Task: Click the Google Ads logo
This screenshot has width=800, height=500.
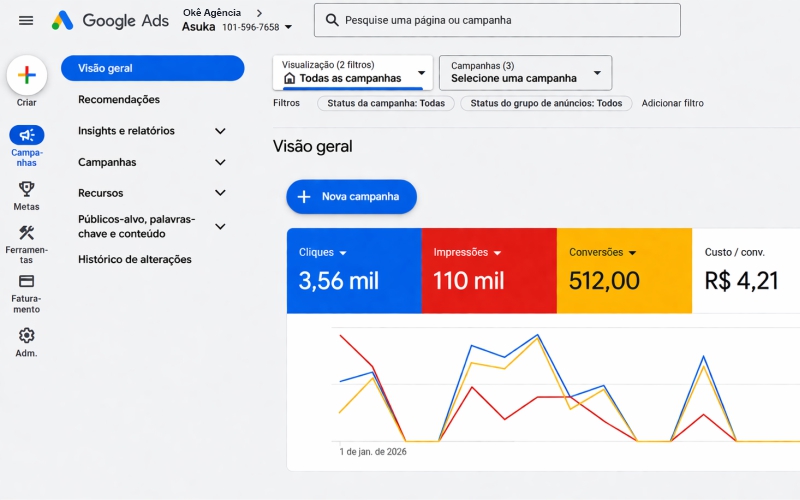Action: coord(110,20)
